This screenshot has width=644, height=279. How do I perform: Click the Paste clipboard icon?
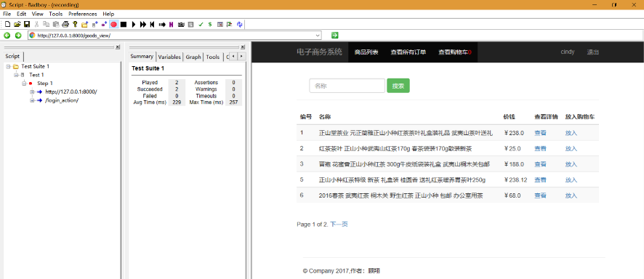click(x=56, y=25)
